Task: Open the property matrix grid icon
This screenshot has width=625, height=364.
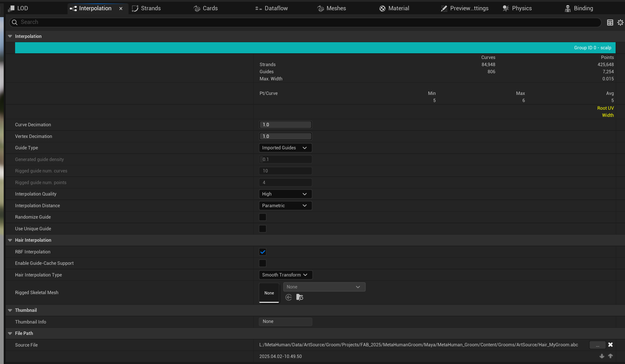Action: tap(610, 23)
